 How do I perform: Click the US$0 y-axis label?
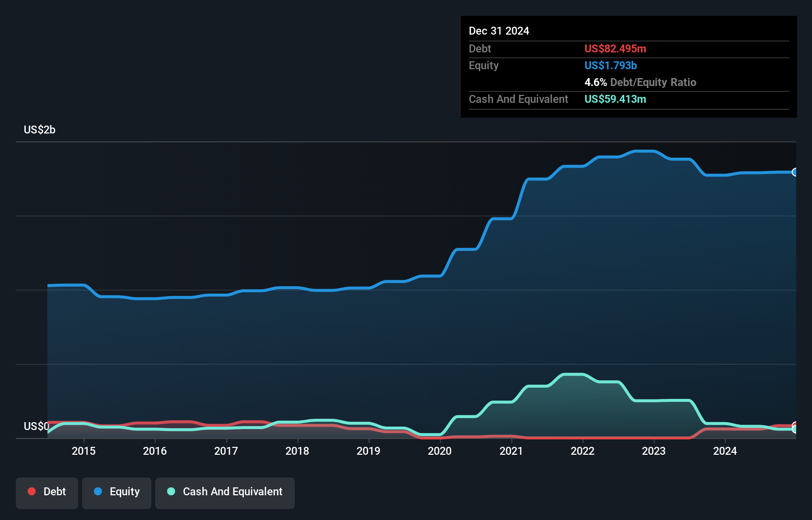pyautogui.click(x=37, y=427)
